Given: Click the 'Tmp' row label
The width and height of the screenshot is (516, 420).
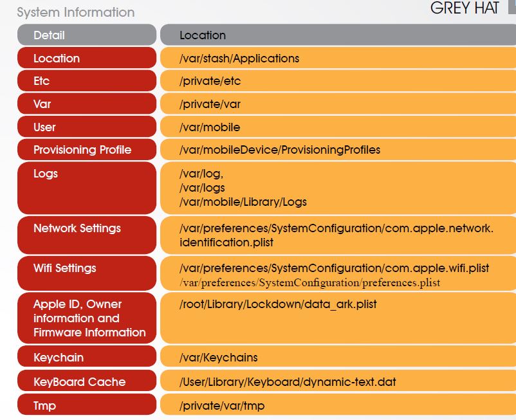Looking at the screenshot, I should 87,405.
